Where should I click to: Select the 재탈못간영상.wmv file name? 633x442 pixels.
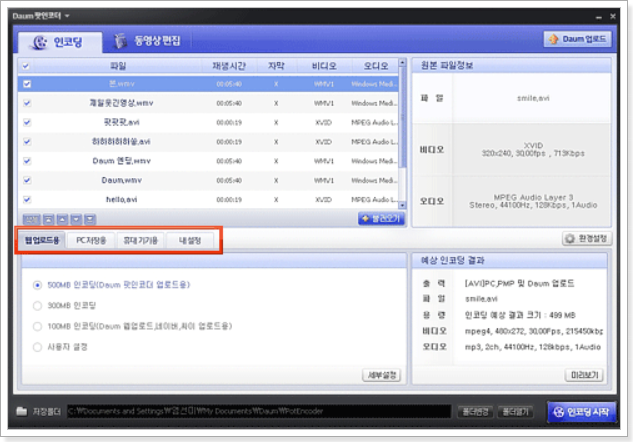pyautogui.click(x=121, y=103)
